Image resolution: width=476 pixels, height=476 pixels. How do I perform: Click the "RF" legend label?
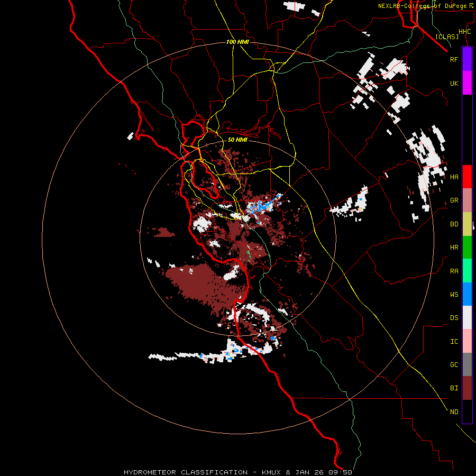click(x=454, y=59)
